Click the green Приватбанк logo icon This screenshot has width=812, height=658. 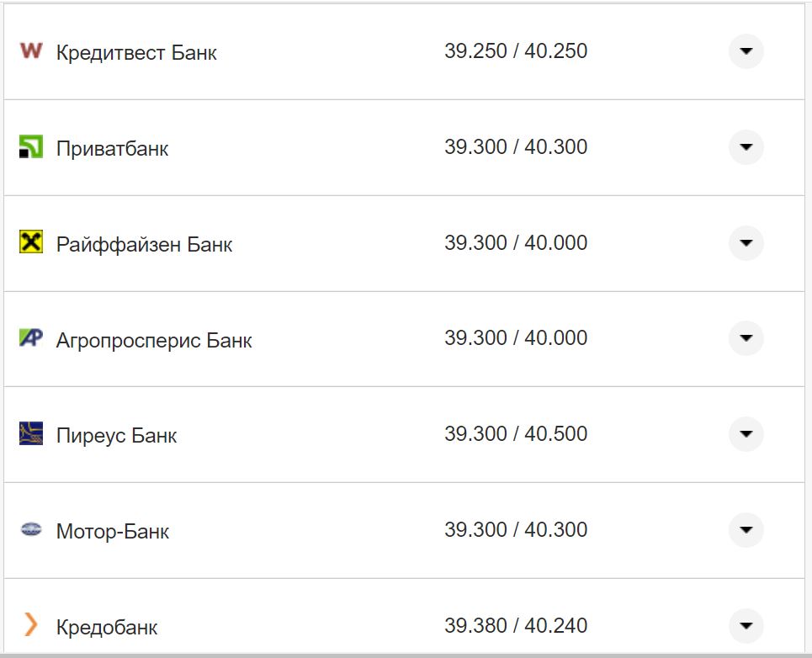click(x=30, y=147)
